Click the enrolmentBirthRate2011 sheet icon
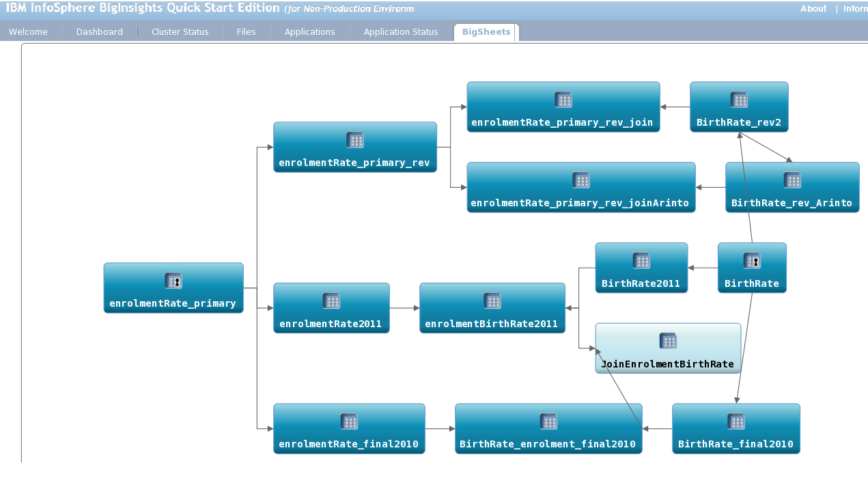The image size is (868, 487). (492, 301)
